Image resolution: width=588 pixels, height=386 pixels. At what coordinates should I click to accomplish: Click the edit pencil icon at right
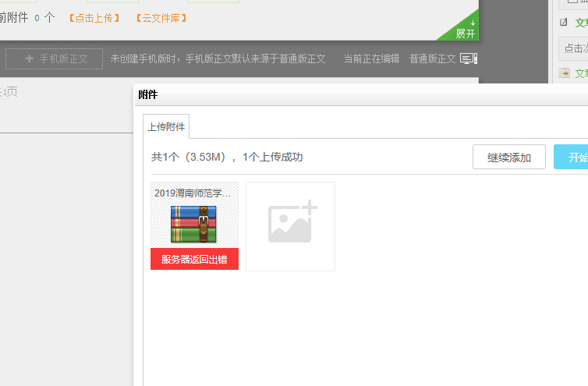[x=564, y=23]
